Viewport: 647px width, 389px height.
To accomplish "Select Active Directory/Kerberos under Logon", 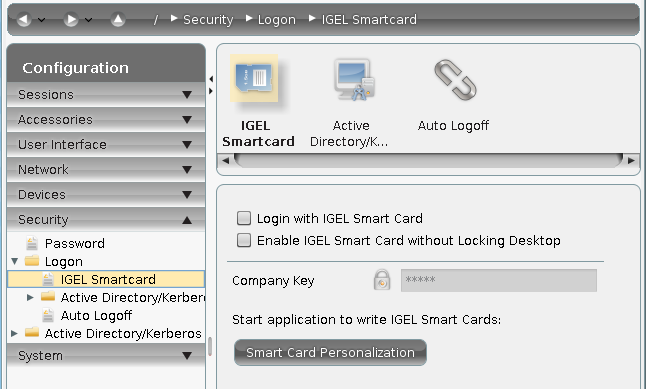I will 132,297.
